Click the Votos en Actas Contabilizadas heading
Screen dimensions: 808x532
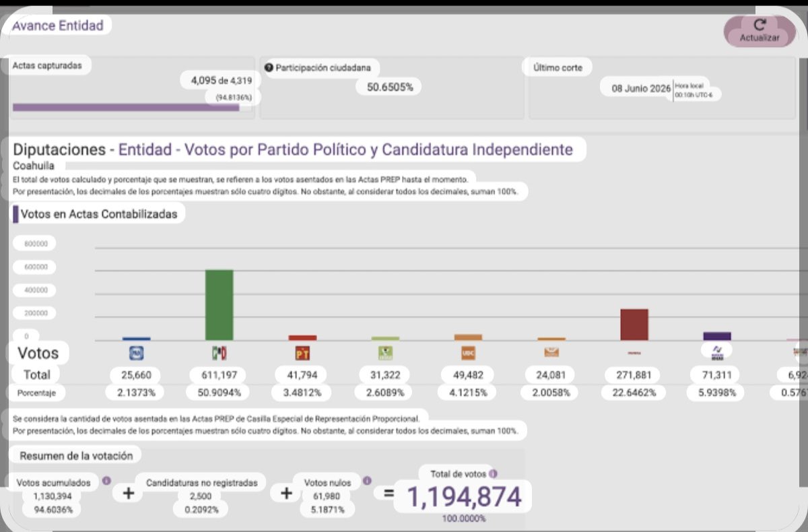[x=100, y=214]
